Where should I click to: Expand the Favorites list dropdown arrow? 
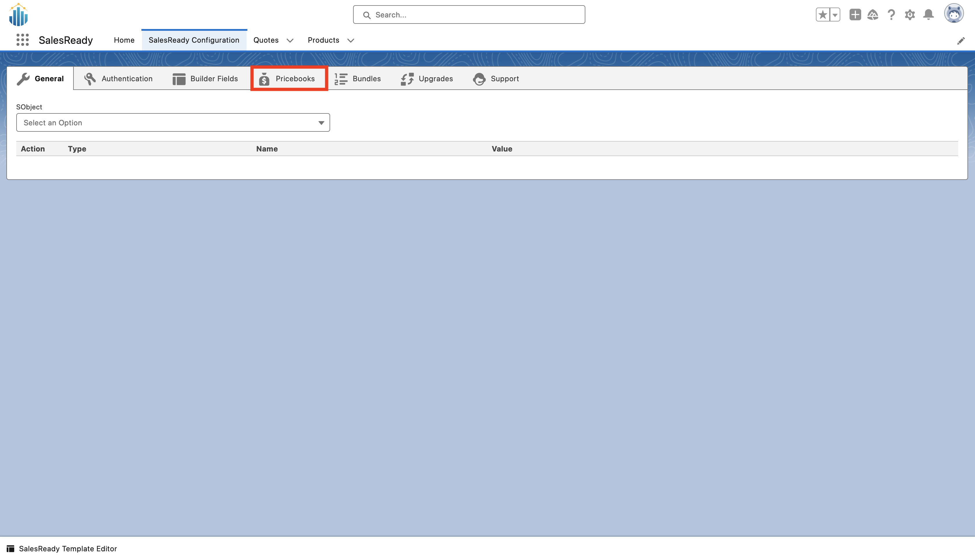834,15
